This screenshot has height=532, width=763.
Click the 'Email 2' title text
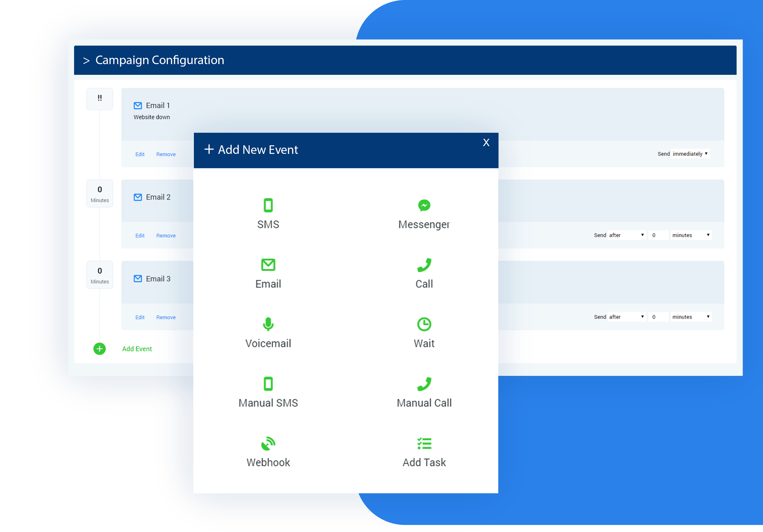158,197
